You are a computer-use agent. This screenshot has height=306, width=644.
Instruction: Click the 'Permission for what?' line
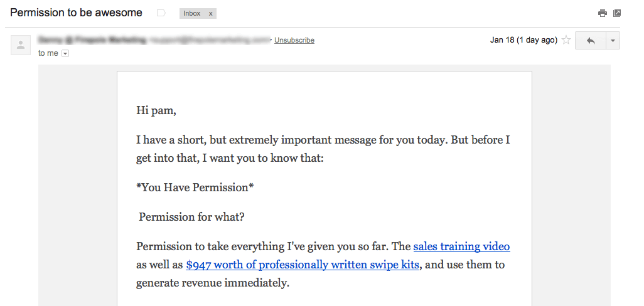(x=191, y=216)
